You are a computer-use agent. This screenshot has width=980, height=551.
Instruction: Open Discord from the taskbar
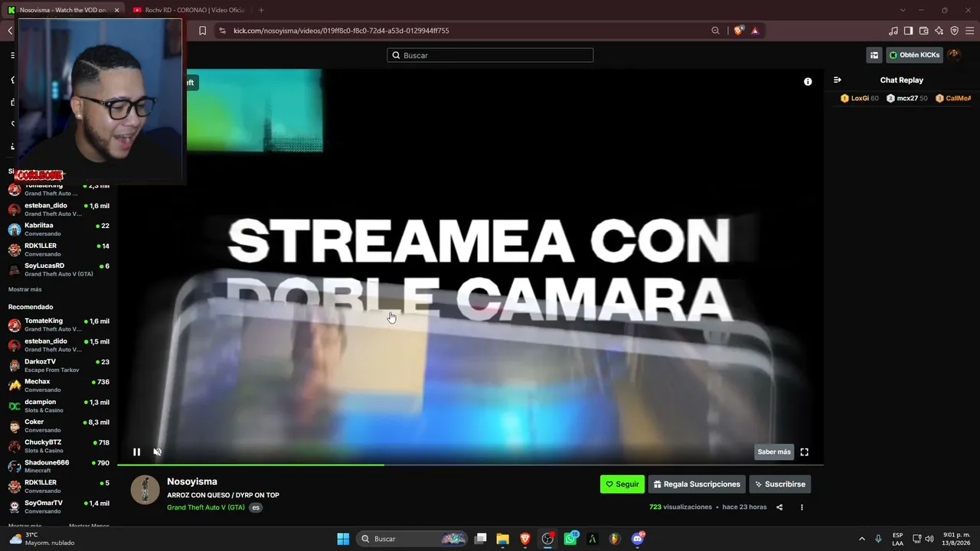pyautogui.click(x=638, y=539)
